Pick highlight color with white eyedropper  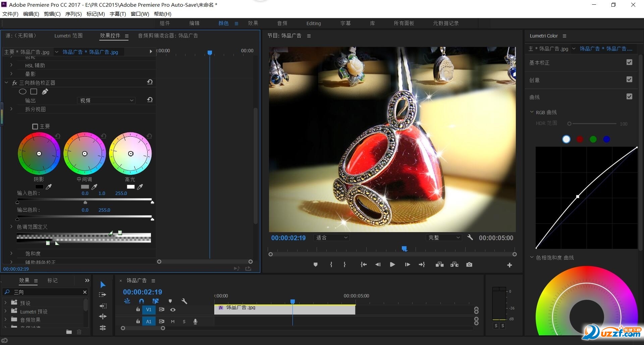click(x=140, y=187)
